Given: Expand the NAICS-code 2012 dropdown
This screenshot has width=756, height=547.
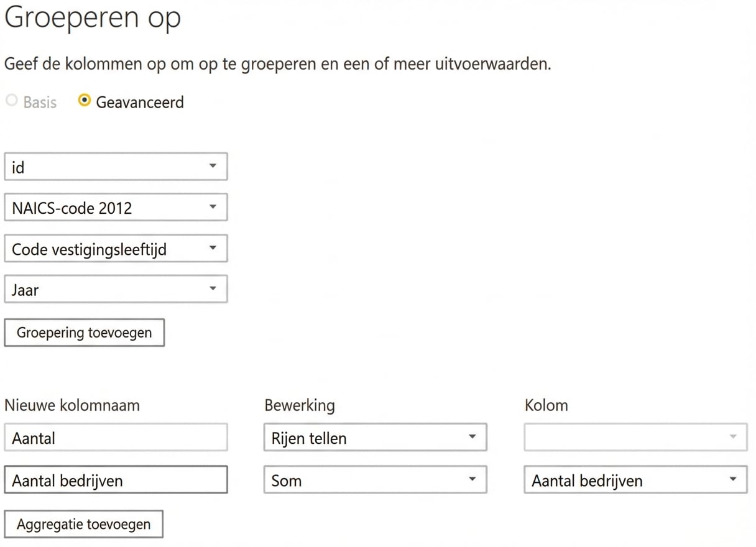Looking at the screenshot, I should [116, 208].
